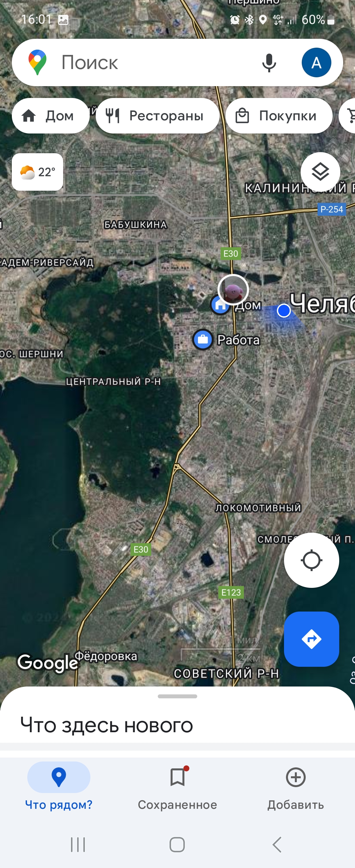Expand the bottom sheet drag handle

tap(177, 696)
